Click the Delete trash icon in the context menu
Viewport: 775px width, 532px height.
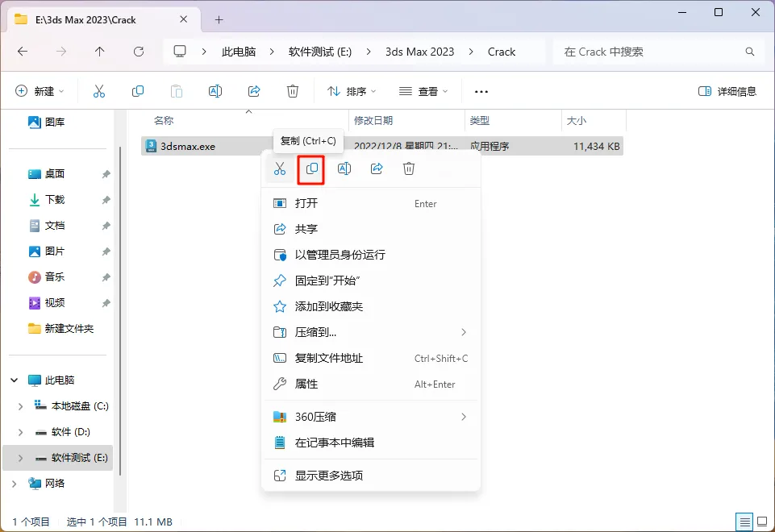409,169
